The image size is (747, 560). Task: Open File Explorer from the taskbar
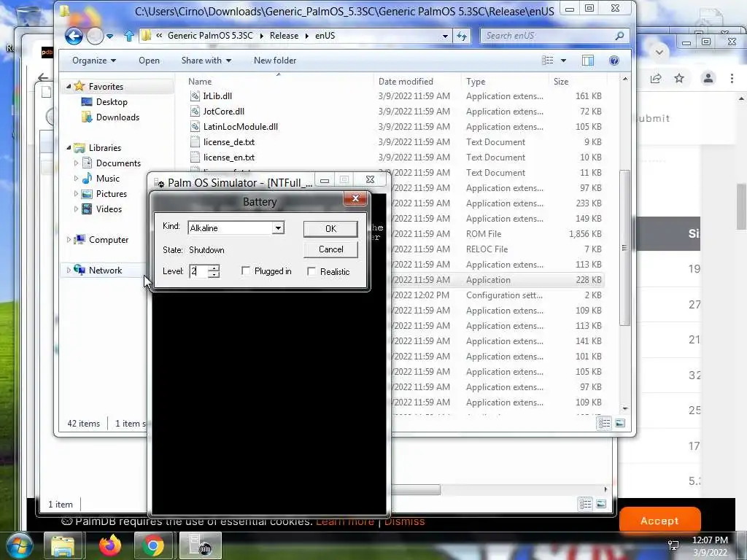63,545
